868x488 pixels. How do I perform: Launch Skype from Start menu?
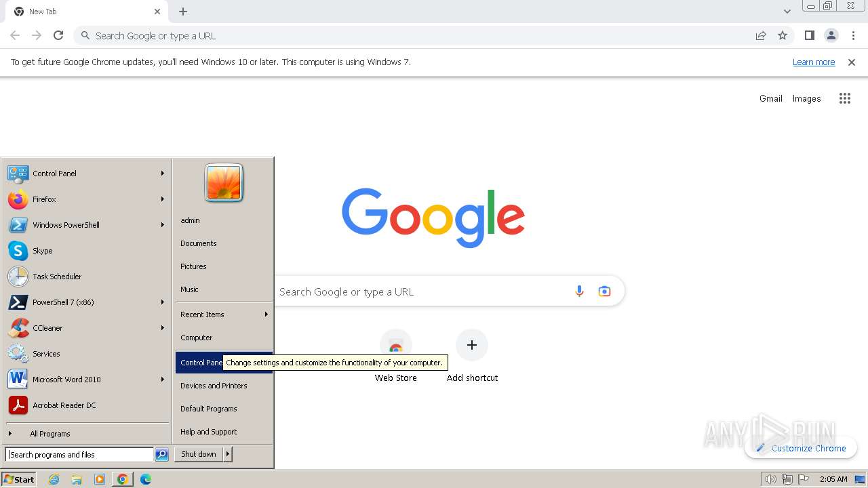point(87,251)
